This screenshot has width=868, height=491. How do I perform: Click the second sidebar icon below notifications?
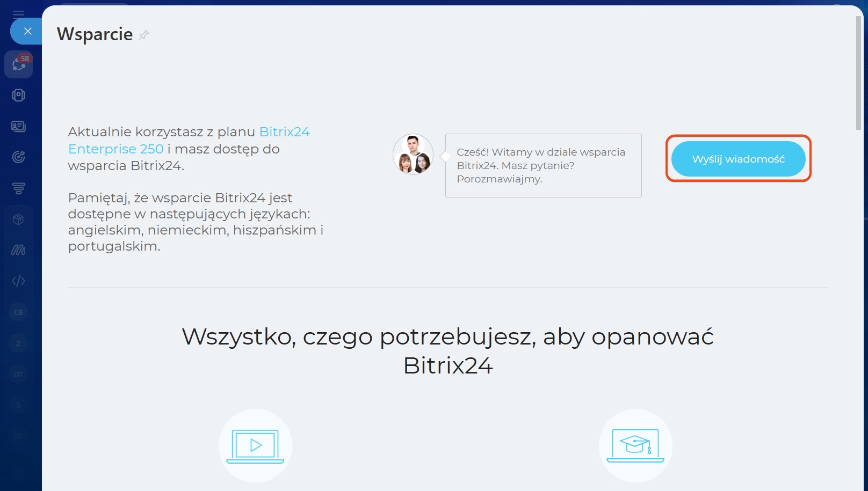[19, 96]
